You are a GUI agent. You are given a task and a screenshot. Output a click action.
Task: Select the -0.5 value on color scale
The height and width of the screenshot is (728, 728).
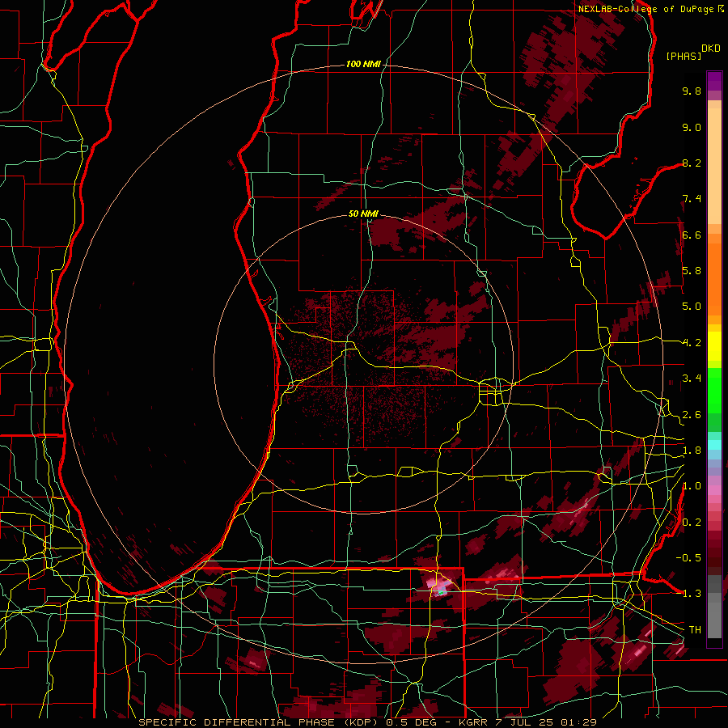click(x=688, y=558)
